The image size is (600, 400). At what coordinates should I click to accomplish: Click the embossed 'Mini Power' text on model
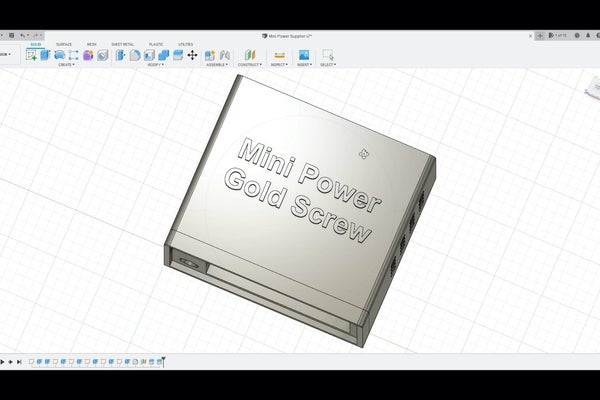(308, 175)
